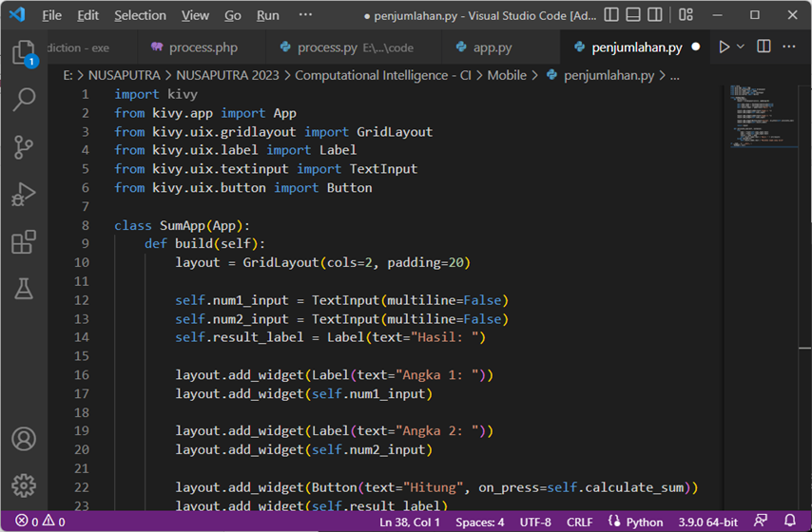Open the Accounts menu icon
The height and width of the screenshot is (532, 812).
point(23,439)
